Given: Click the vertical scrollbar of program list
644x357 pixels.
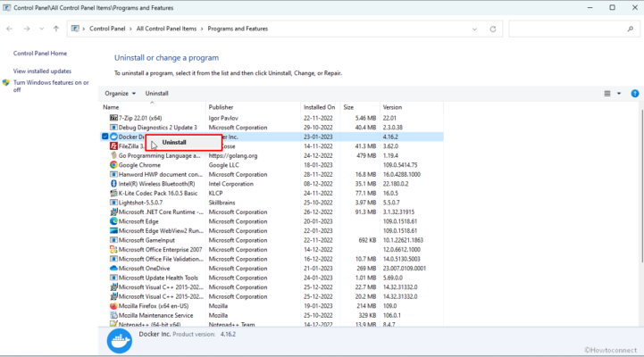Looking at the screenshot, I should pyautogui.click(x=641, y=185).
